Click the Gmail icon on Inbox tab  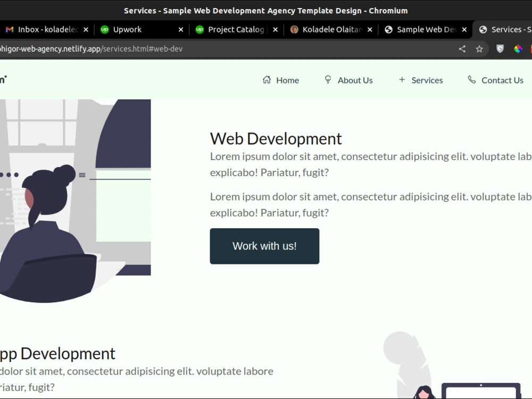tap(10, 29)
